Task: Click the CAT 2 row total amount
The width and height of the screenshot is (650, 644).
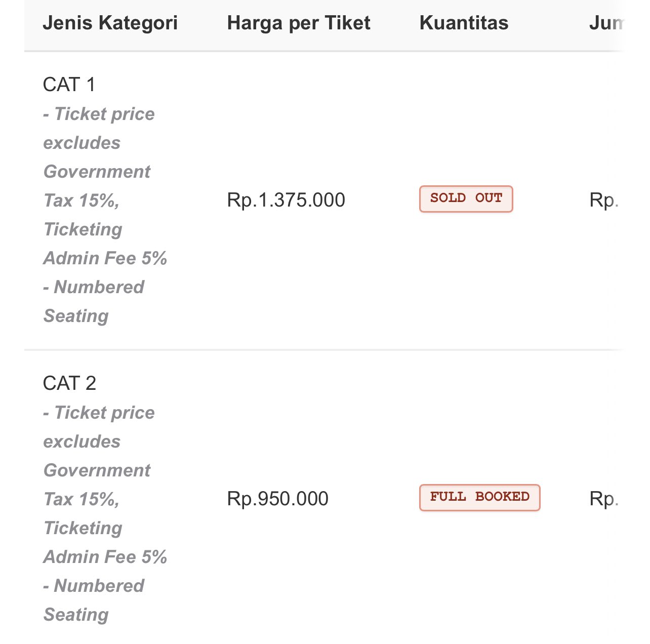Action: [604, 499]
